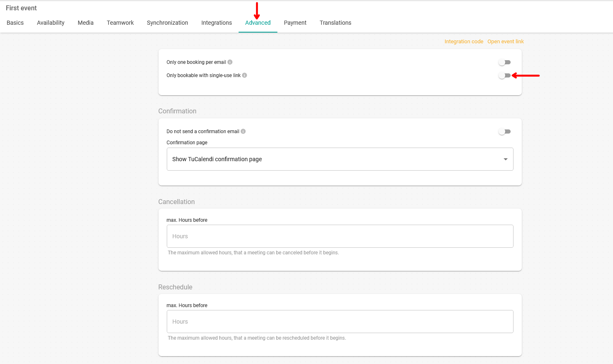The image size is (613, 364).
Task: Go to the Media tab
Action: 85,23
